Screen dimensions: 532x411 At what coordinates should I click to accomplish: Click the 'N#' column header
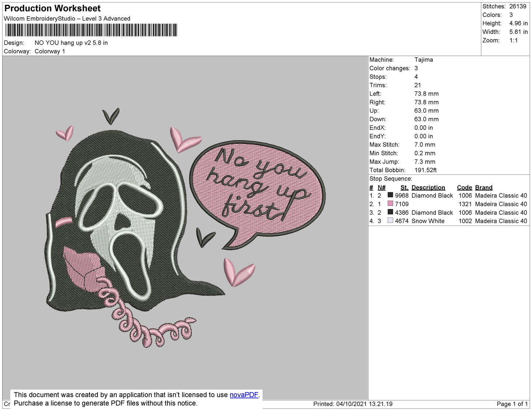pyautogui.click(x=381, y=187)
